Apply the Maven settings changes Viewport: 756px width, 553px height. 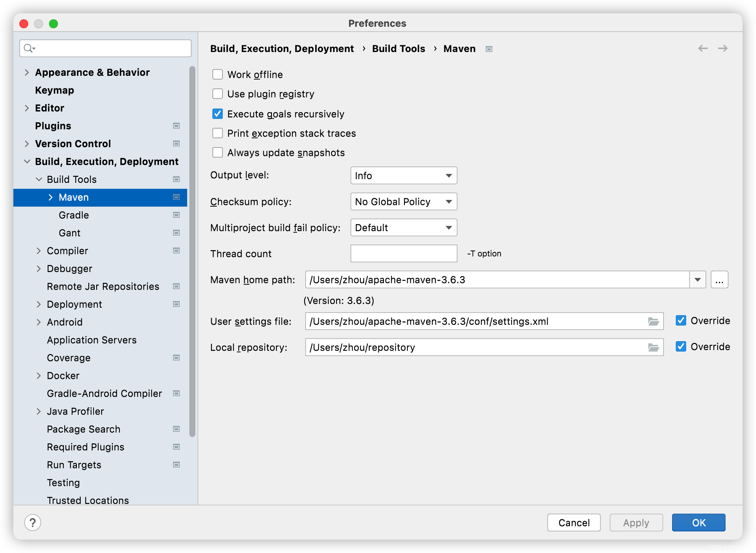(636, 523)
